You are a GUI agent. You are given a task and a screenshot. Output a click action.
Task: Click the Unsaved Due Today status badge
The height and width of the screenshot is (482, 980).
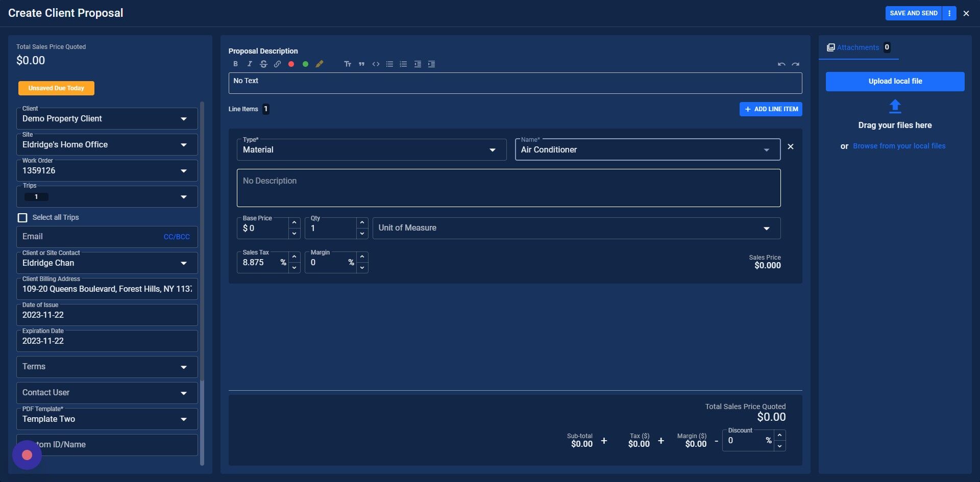tap(56, 88)
